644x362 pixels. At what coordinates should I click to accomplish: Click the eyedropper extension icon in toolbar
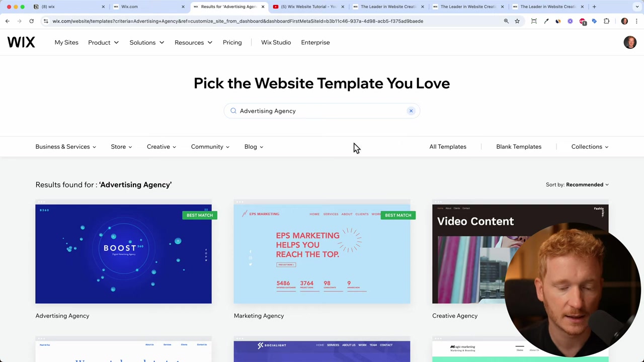click(x=546, y=21)
